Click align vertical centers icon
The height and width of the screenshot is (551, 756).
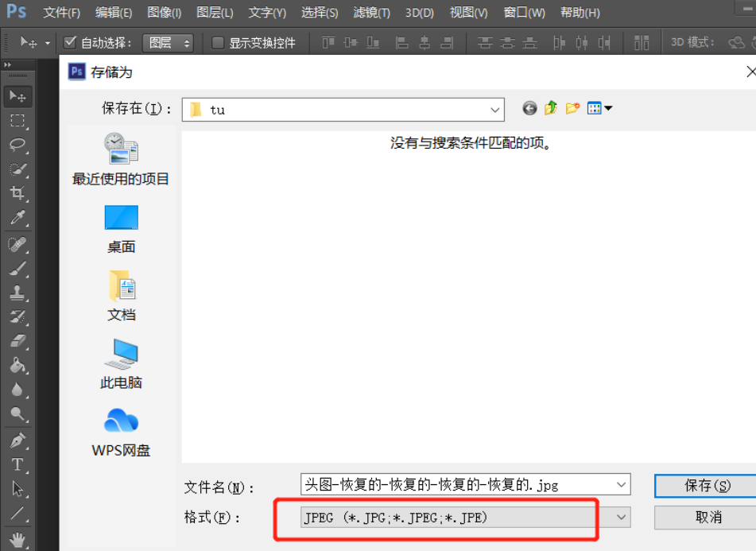click(x=351, y=43)
